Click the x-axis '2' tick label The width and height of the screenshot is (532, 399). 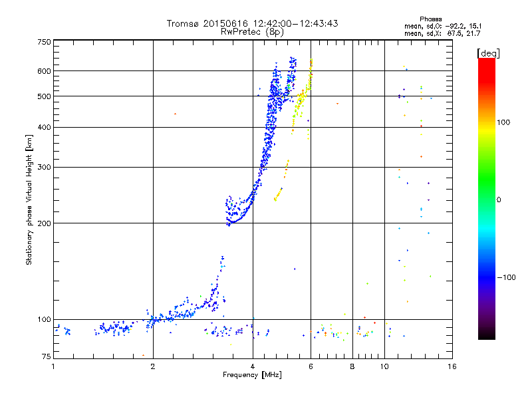click(x=153, y=366)
